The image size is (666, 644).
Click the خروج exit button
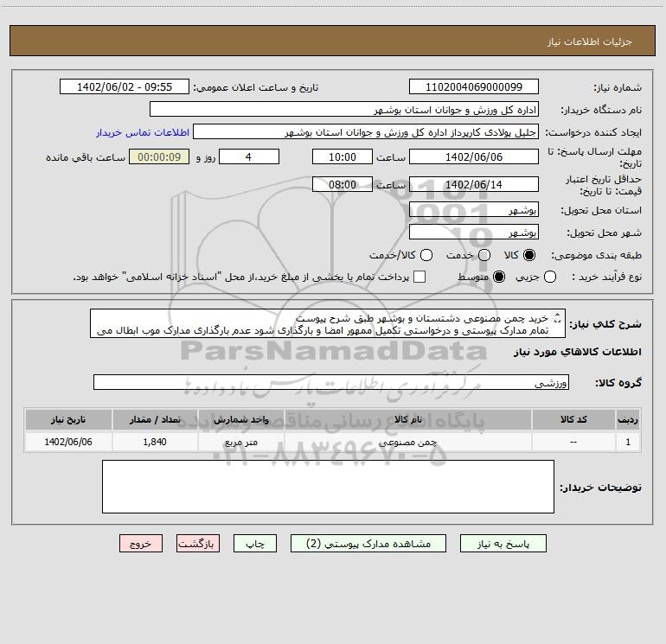pyautogui.click(x=141, y=544)
